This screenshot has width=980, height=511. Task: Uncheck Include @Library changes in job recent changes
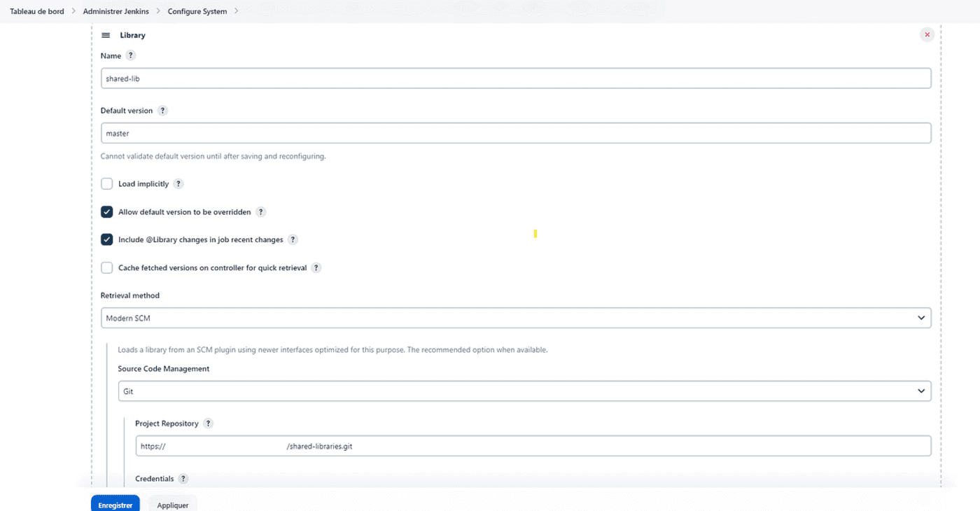[x=107, y=239]
